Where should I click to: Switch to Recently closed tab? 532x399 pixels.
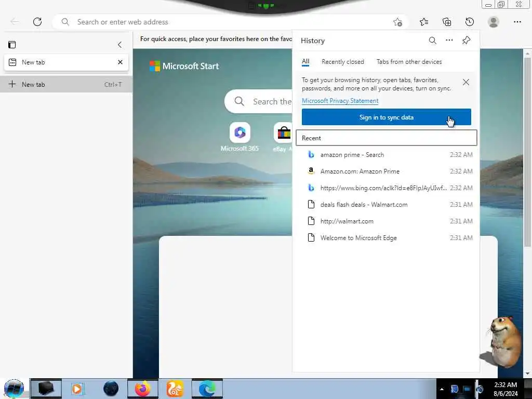pyautogui.click(x=343, y=62)
